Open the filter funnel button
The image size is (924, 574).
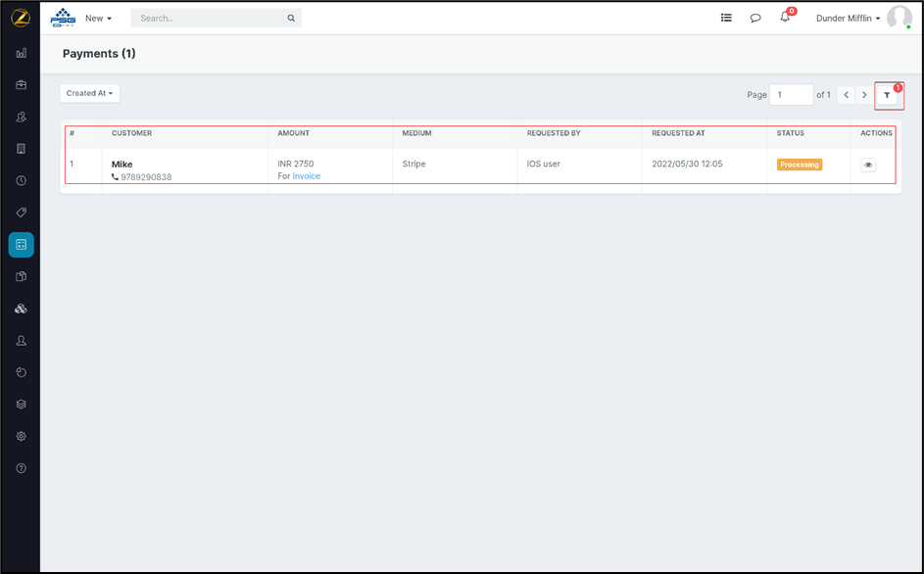tap(888, 95)
